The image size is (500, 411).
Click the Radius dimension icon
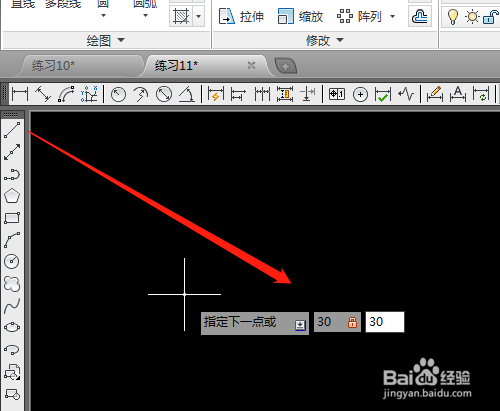click(x=118, y=94)
